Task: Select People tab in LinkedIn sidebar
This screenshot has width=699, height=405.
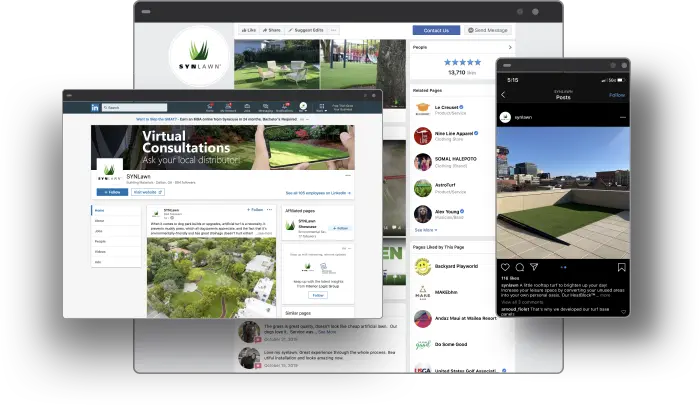Action: [x=116, y=241]
